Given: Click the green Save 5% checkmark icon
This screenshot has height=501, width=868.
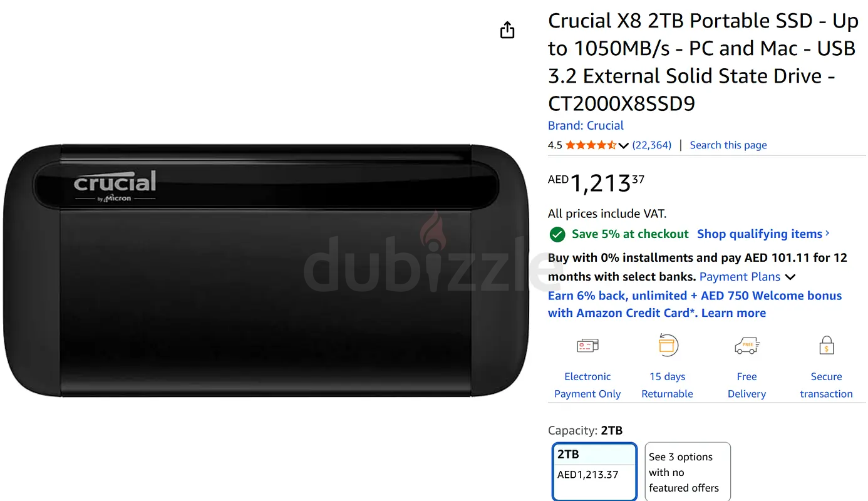Looking at the screenshot, I should pos(557,234).
